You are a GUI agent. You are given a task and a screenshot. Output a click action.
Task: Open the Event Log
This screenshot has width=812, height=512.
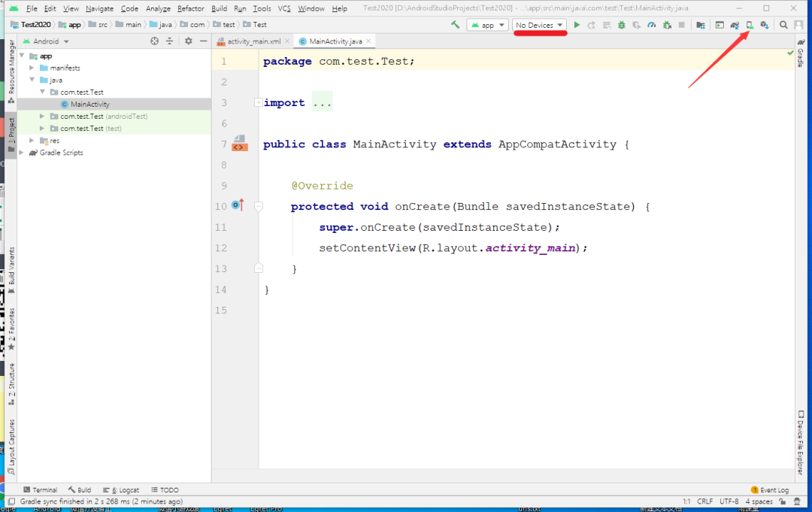pos(770,489)
